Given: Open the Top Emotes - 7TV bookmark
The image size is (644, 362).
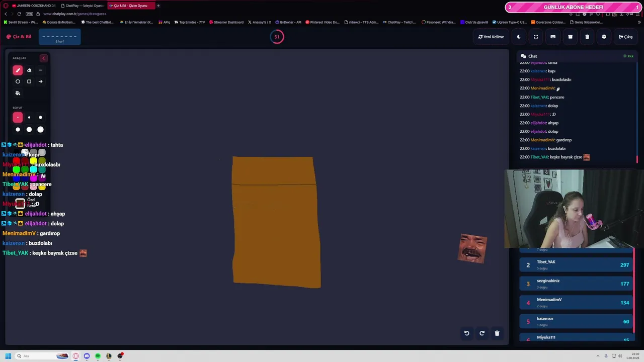Looking at the screenshot, I should tap(190, 22).
